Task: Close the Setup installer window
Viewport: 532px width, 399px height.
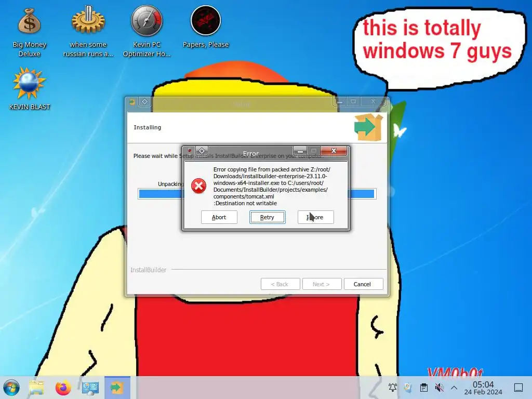Action: (x=373, y=101)
